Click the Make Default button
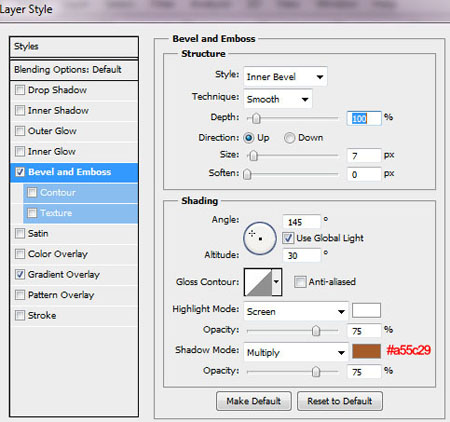This screenshot has width=450, height=422. pos(254,401)
